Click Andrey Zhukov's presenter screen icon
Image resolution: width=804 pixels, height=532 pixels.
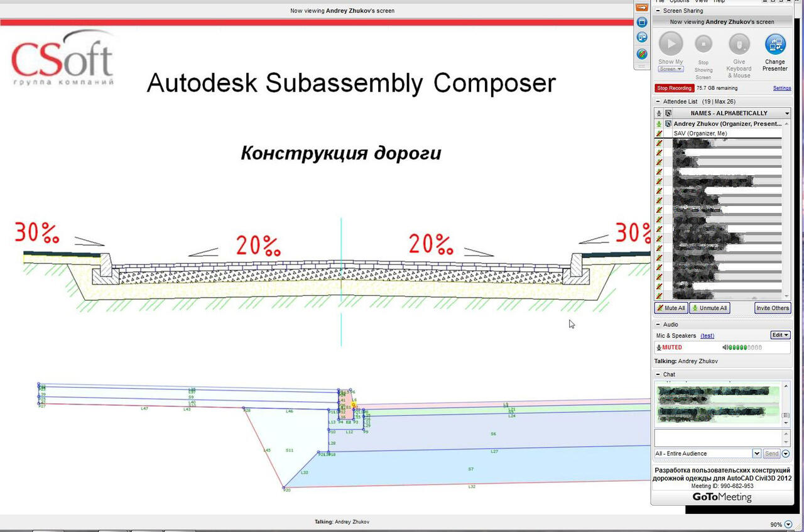pyautogui.click(x=668, y=124)
